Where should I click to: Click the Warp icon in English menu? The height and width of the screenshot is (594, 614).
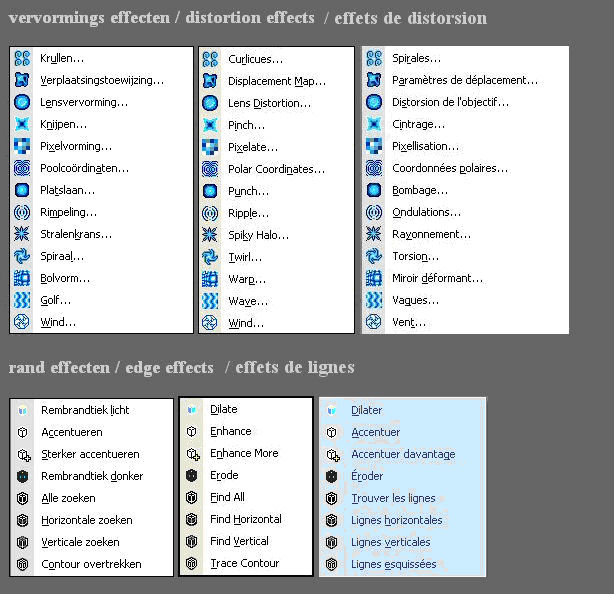click(x=210, y=279)
